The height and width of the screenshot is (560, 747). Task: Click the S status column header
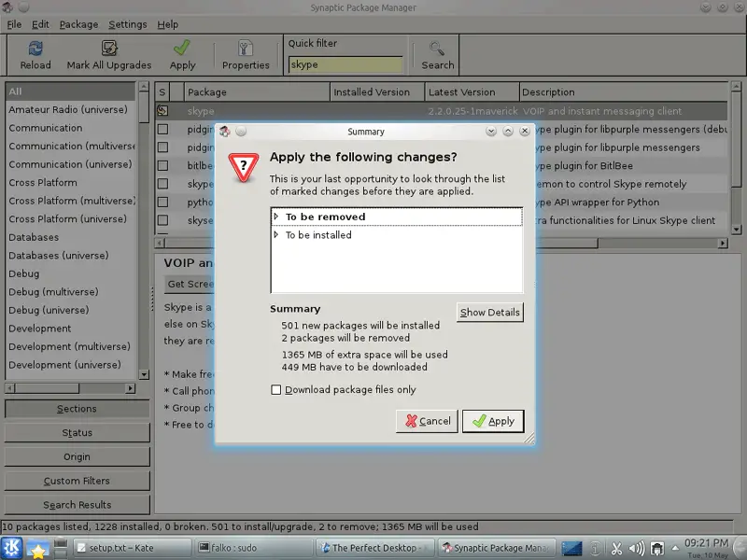point(162,91)
